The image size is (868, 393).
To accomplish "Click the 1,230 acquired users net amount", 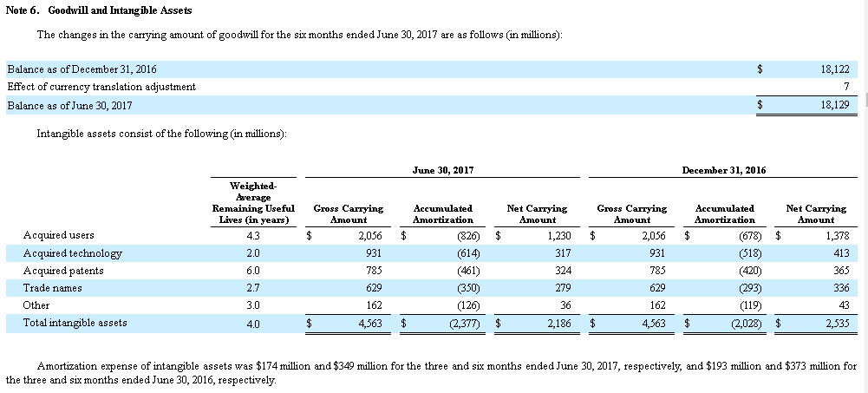I will [x=559, y=236].
